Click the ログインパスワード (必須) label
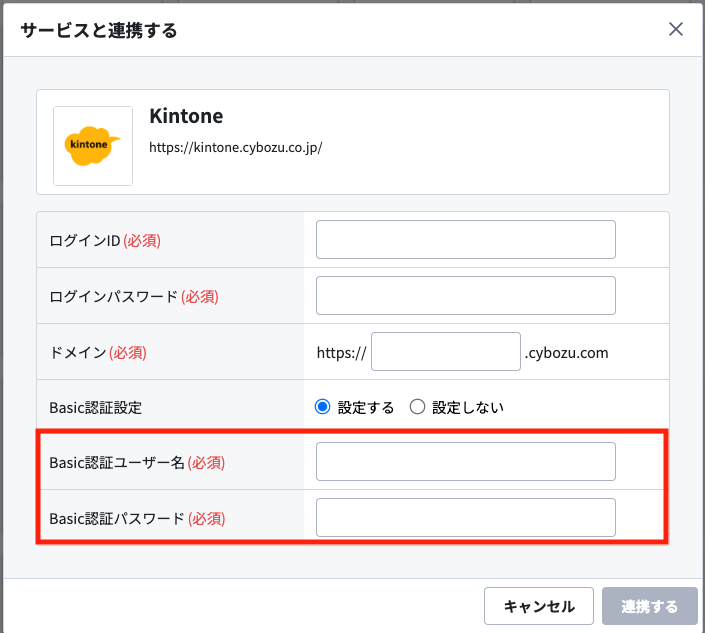The width and height of the screenshot is (705, 633). pos(134,297)
